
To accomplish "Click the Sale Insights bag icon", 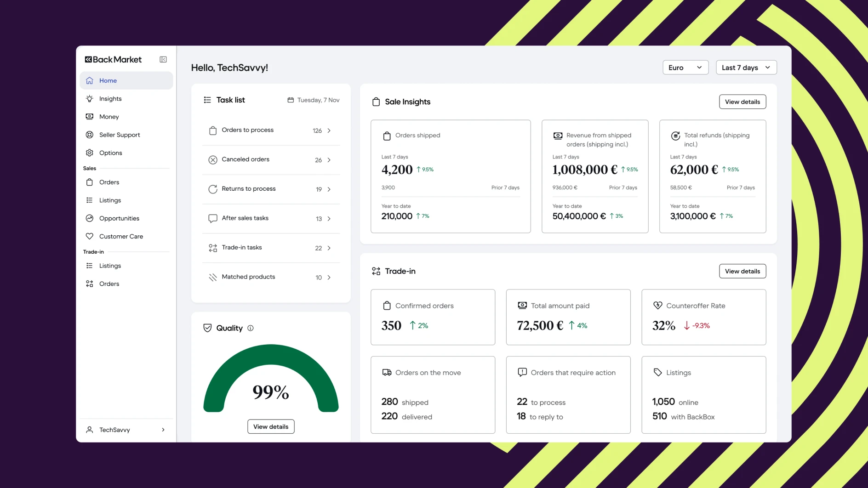I will click(376, 102).
